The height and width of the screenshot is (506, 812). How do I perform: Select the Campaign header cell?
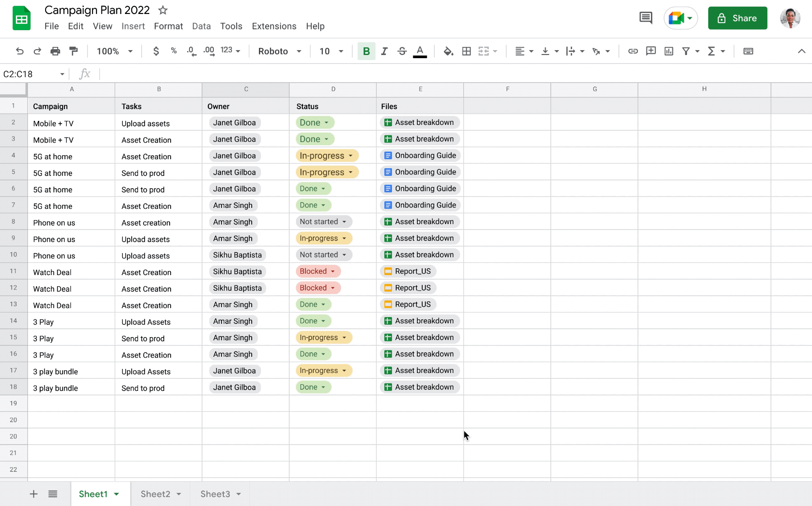click(x=71, y=106)
